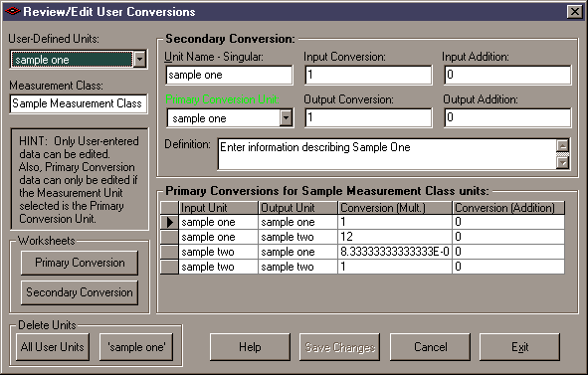Screen dimensions: 588x375
Task: Click the Input Addition field
Action: [507, 75]
